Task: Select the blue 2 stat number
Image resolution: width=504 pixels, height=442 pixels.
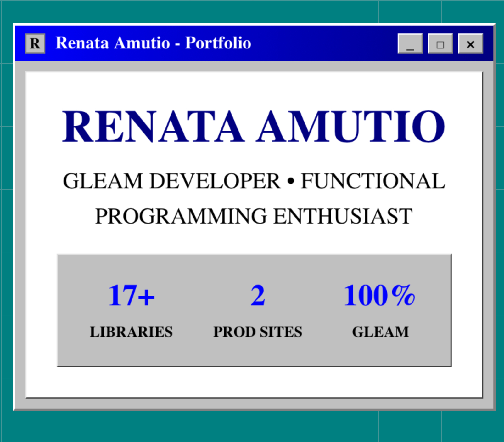Action: [x=258, y=295]
